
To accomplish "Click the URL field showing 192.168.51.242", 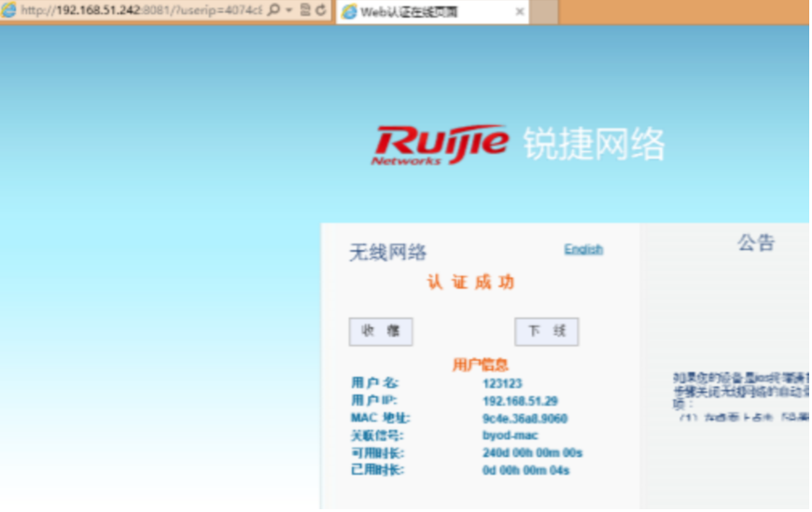I will tap(140, 10).
